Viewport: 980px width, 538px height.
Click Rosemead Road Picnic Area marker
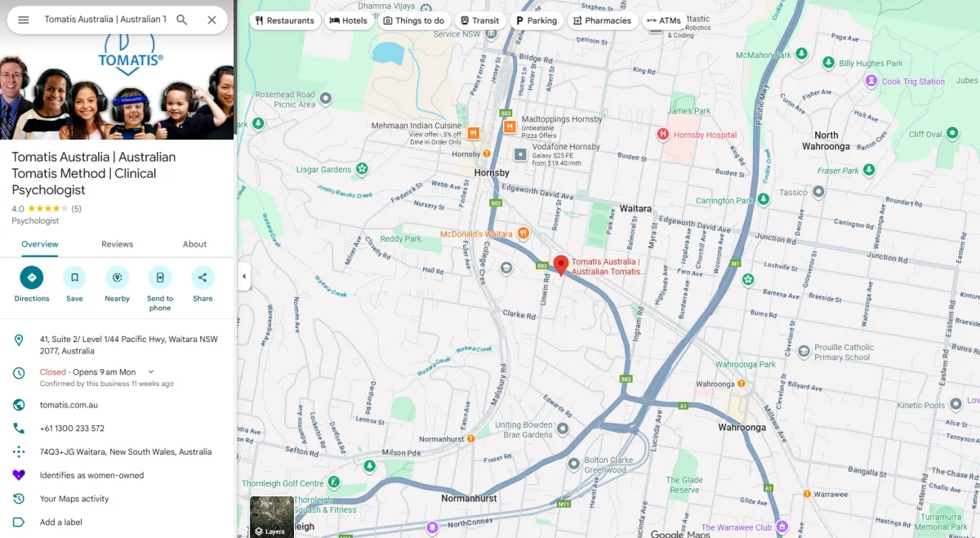[326, 99]
